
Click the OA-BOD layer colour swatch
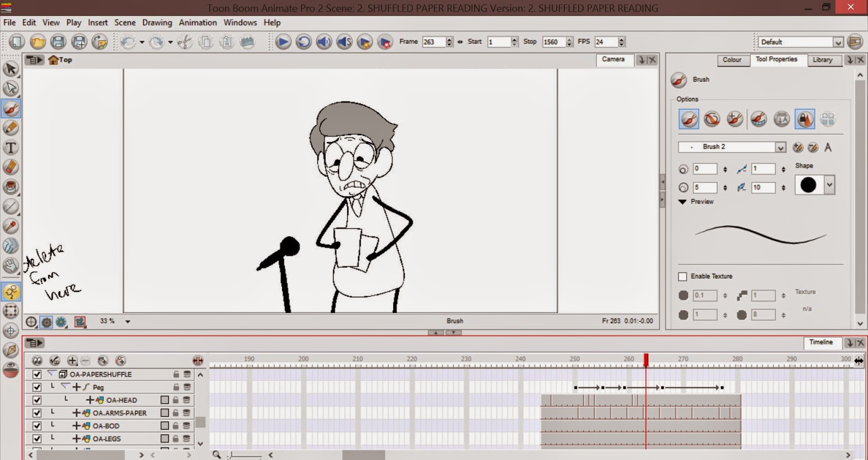164,426
